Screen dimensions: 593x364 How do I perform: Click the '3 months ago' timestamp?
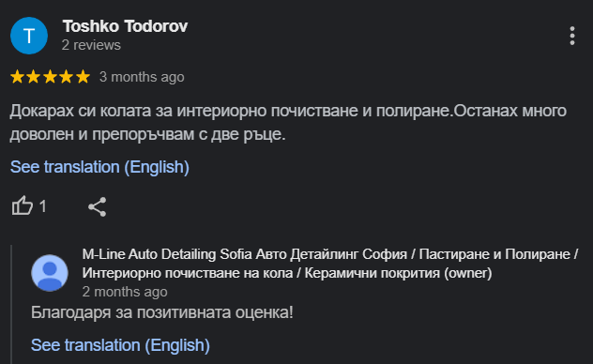pos(142,77)
